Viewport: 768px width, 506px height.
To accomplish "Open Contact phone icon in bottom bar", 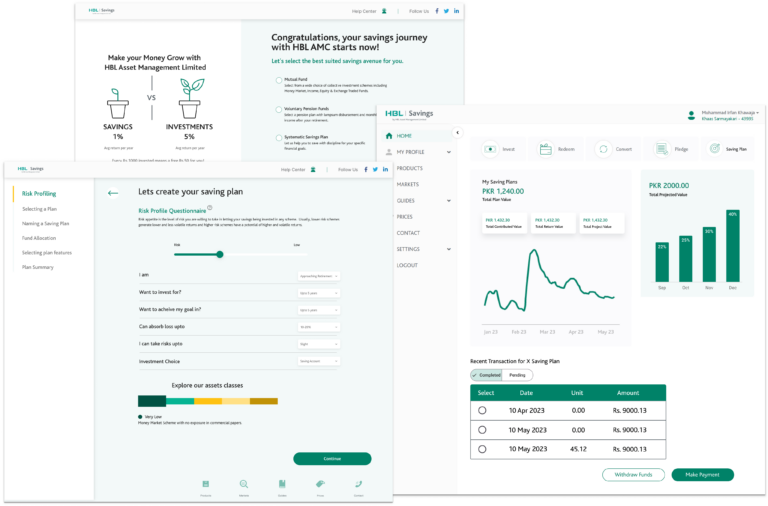I will [x=359, y=484].
